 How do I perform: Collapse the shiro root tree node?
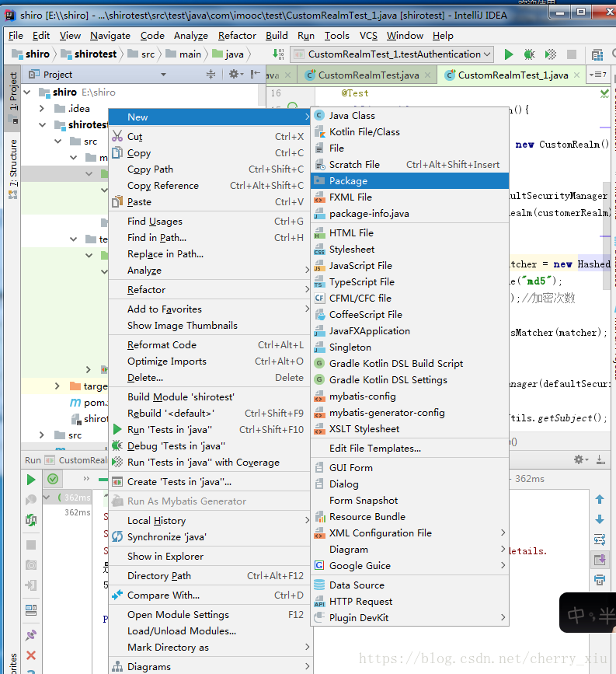pos(27,92)
